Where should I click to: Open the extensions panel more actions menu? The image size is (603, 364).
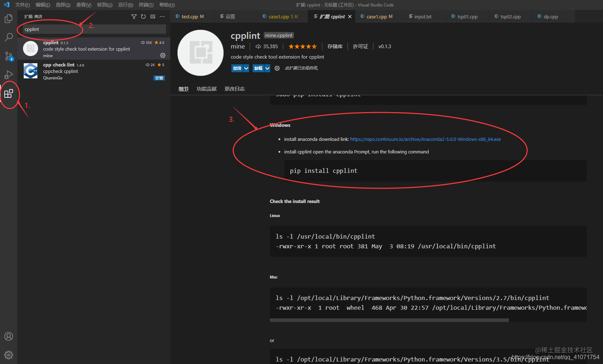[x=162, y=16]
